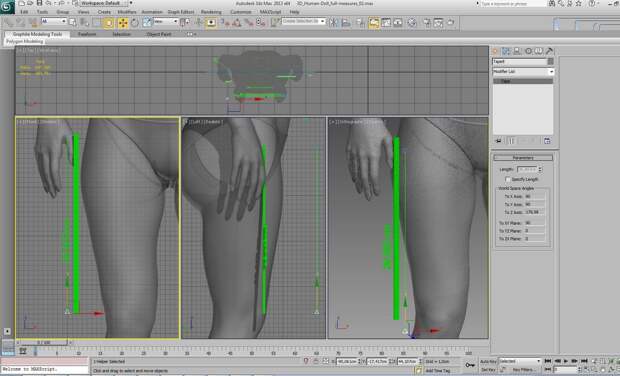The image size is (620, 376).
Task: Open the Material Editor icon
Action: [x=412, y=23]
